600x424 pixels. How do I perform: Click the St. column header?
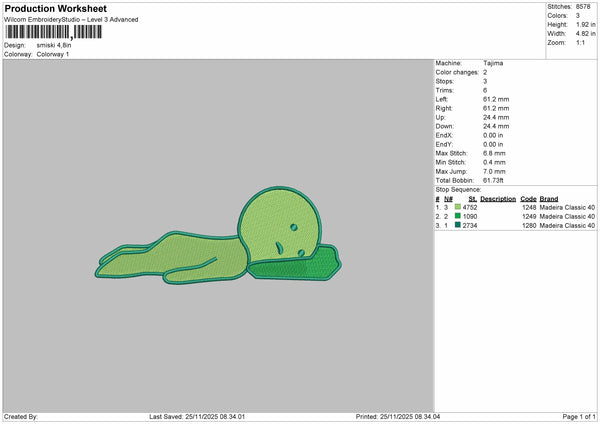tap(472, 198)
